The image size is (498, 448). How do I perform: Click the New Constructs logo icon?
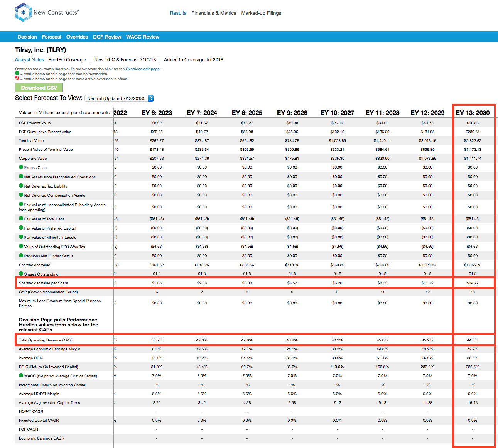23,12
